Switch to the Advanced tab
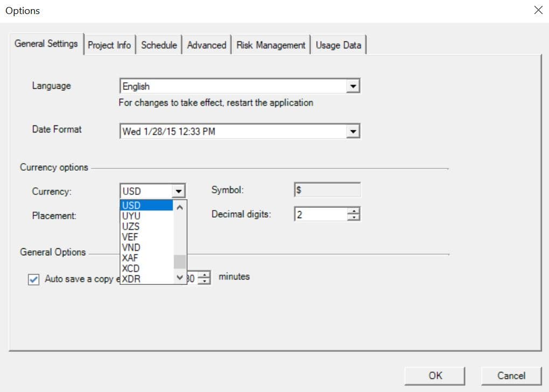The width and height of the screenshot is (549, 392). [x=206, y=45]
